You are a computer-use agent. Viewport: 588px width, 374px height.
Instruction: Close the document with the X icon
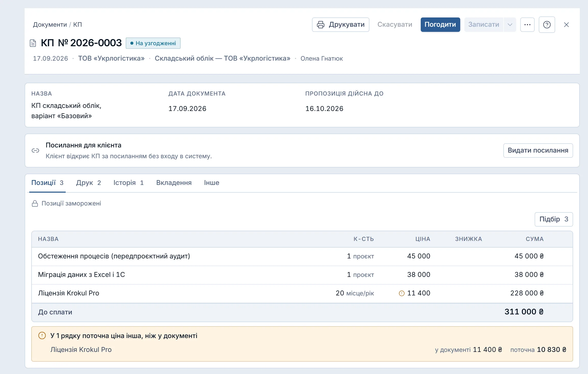click(x=566, y=25)
